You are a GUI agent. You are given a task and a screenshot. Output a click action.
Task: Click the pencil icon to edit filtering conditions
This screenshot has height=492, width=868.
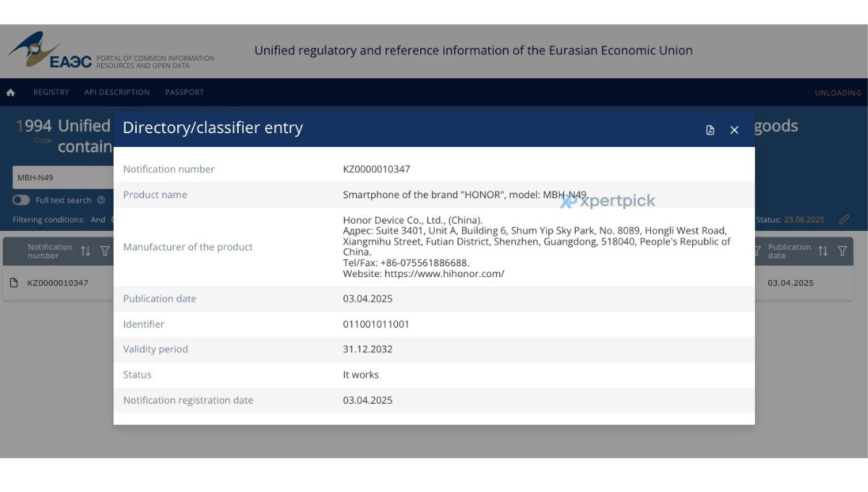point(843,219)
